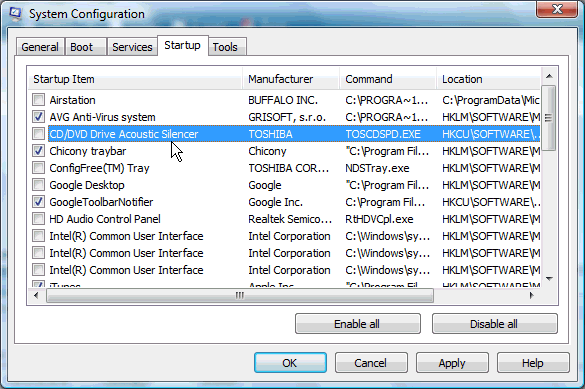Switch to the Services tab
585x389 pixels.
(132, 47)
